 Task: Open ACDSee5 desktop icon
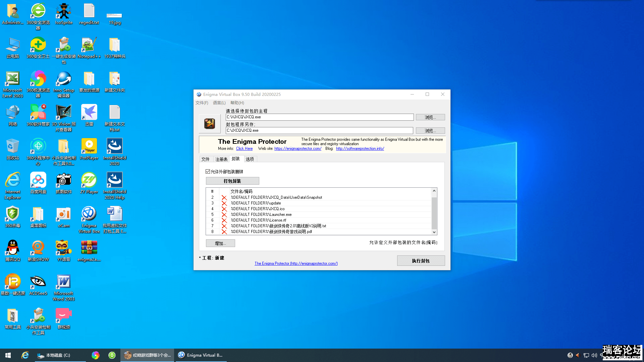(x=38, y=285)
